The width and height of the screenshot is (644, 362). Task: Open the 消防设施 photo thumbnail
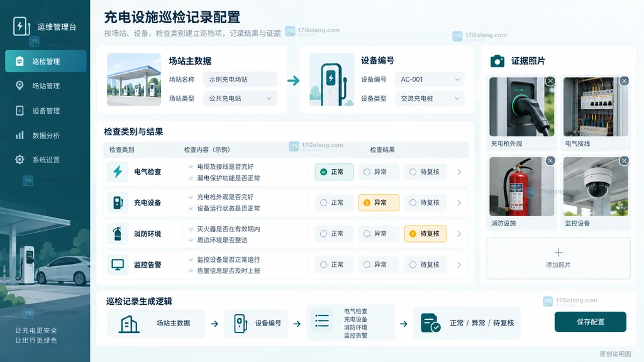pos(521,186)
